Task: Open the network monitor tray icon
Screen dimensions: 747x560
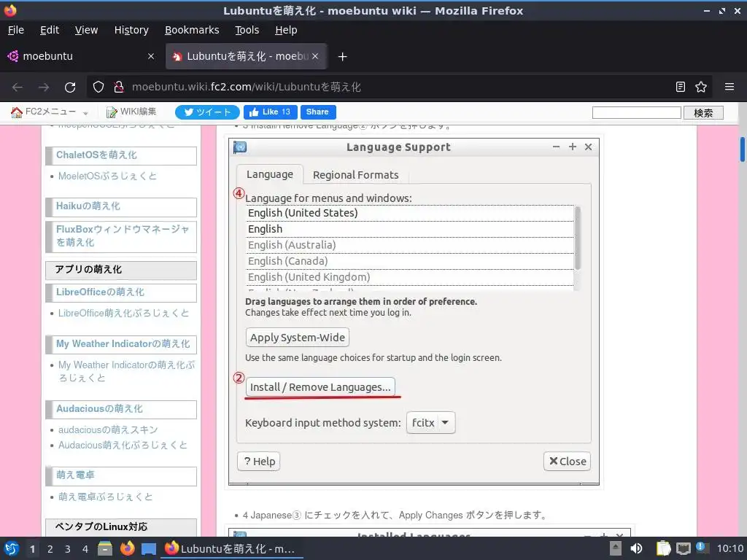Action: tap(683, 548)
